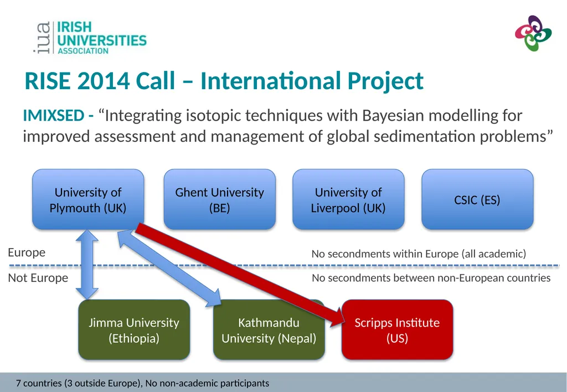This screenshot has width=567, height=392.
Task: Click the title 'RISE 2014 Call – International Project'
Action: (x=224, y=81)
